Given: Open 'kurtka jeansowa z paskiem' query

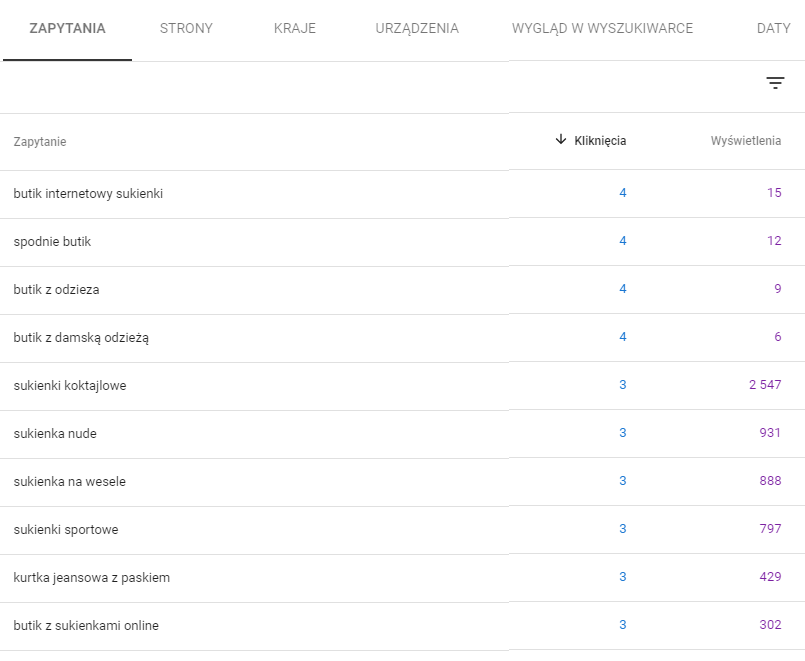Looking at the screenshot, I should [x=92, y=577].
